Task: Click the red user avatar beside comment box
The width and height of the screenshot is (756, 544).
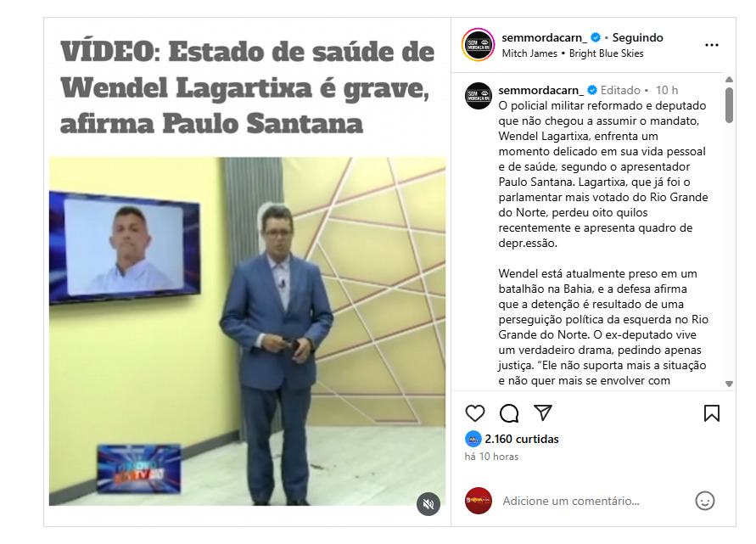Action: click(479, 501)
